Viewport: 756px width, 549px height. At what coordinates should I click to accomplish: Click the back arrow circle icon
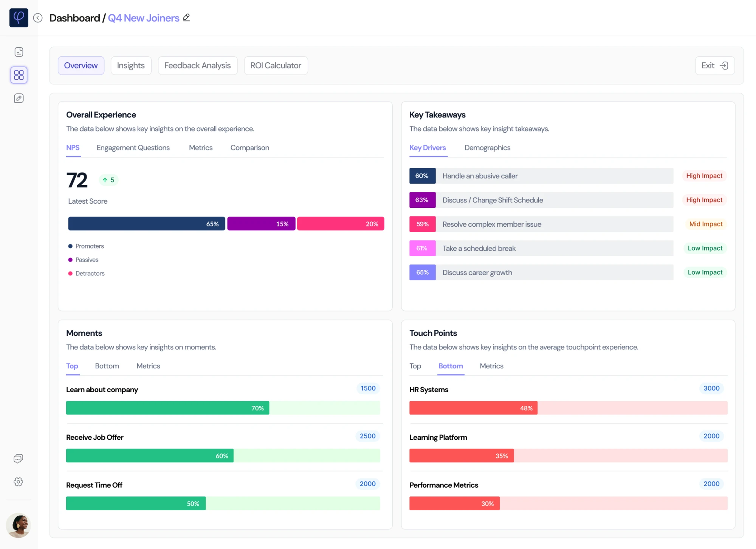38,18
